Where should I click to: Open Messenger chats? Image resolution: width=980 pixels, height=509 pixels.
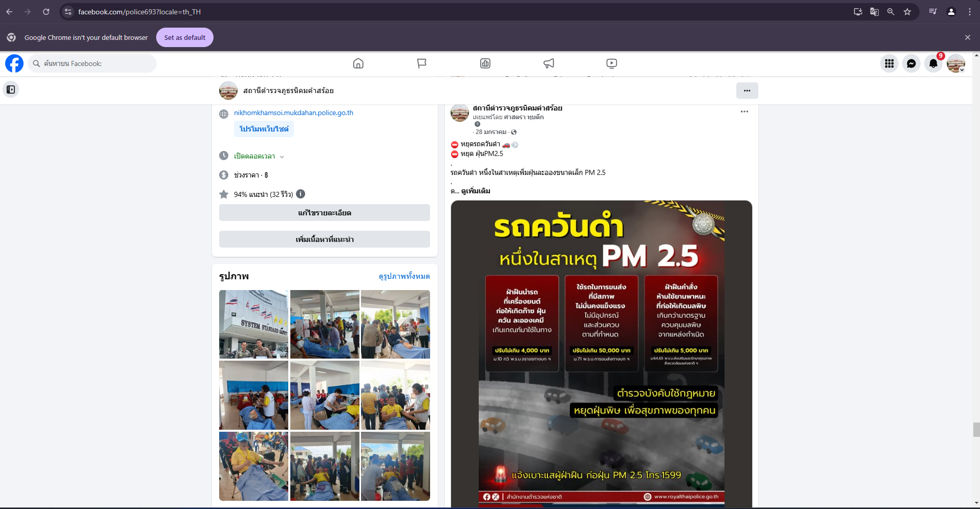[x=911, y=63]
